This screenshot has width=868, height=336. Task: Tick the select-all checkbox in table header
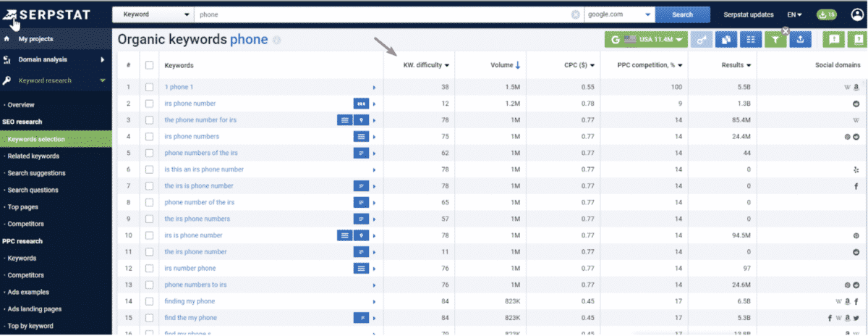coord(150,65)
